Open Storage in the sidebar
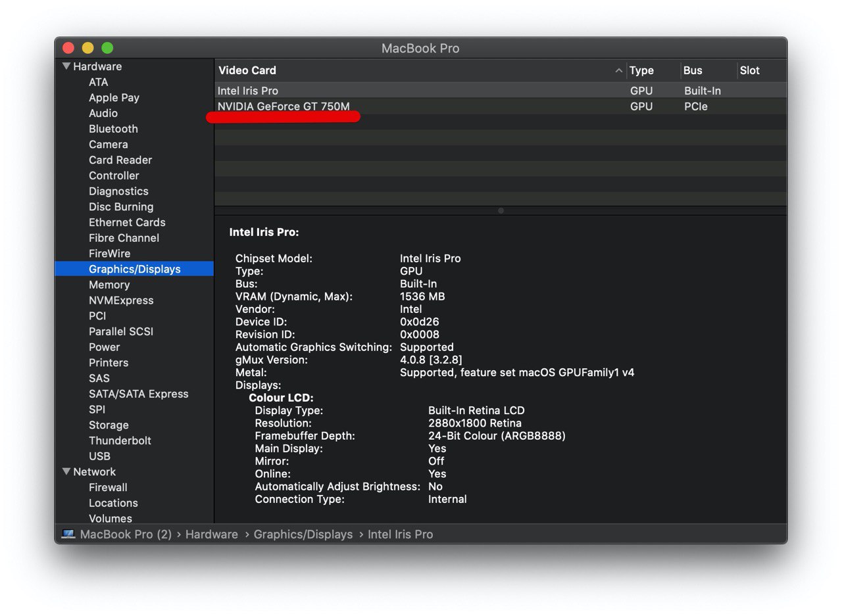Screen dimensions: 842x616 click(109, 425)
